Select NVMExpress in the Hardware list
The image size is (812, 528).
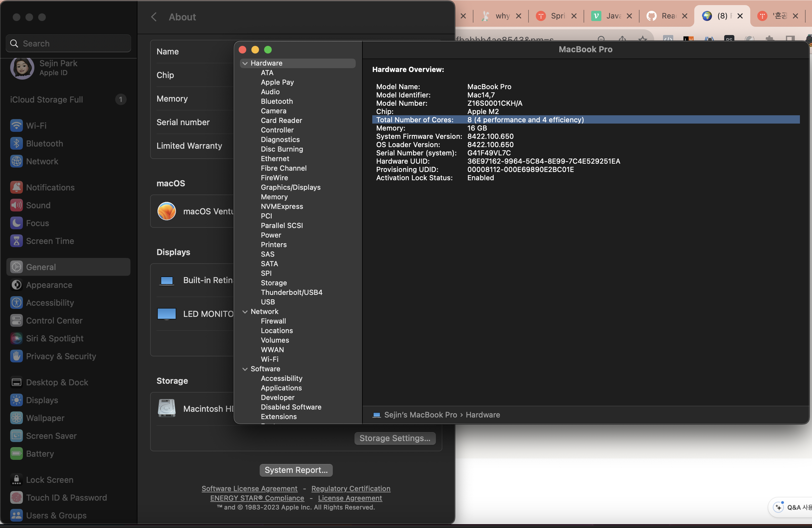pyautogui.click(x=282, y=206)
